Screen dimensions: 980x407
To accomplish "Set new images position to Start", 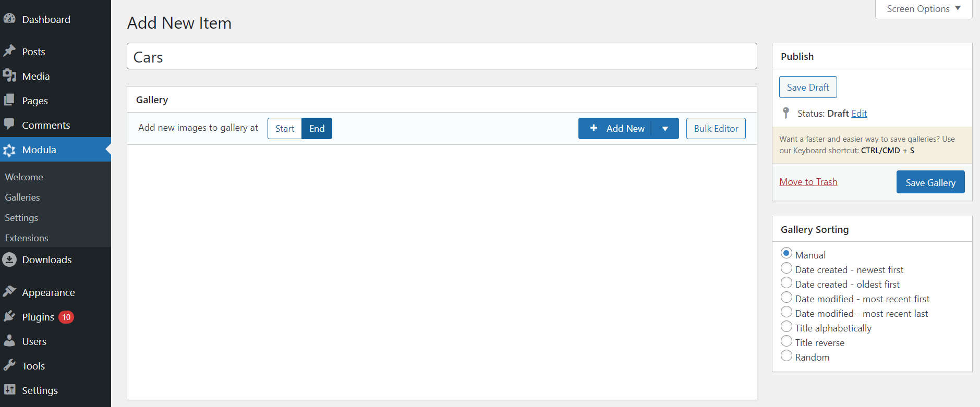I will coord(285,129).
